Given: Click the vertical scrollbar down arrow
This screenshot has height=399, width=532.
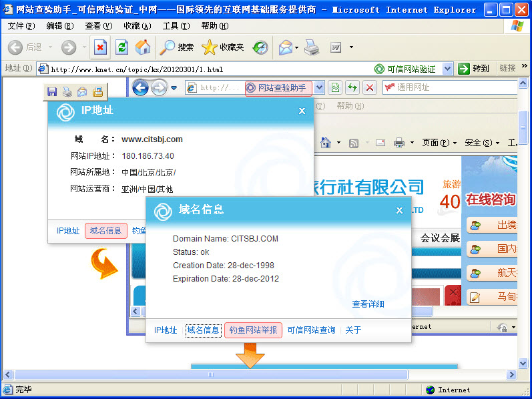Looking at the screenshot, I should [x=523, y=363].
